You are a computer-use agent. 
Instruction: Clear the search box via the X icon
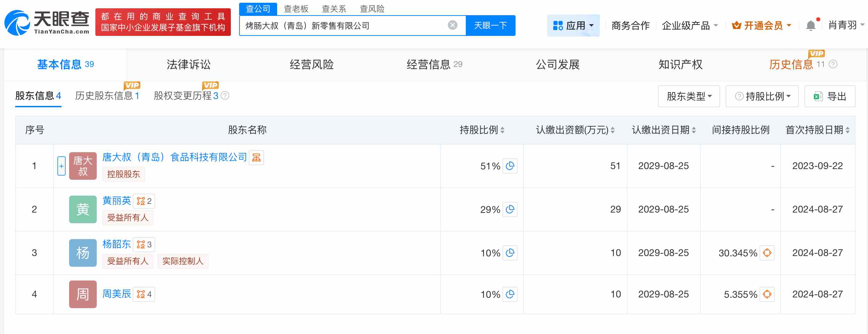pyautogui.click(x=452, y=25)
